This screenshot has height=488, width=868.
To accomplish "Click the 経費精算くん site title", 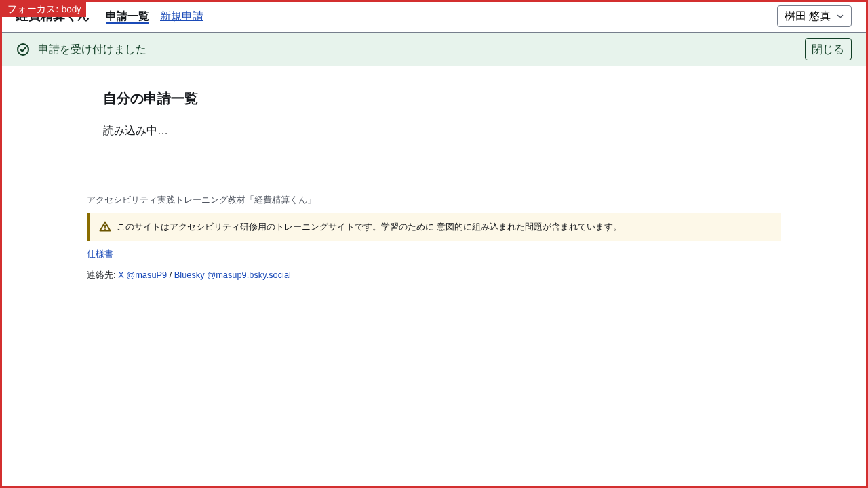I will point(52,16).
